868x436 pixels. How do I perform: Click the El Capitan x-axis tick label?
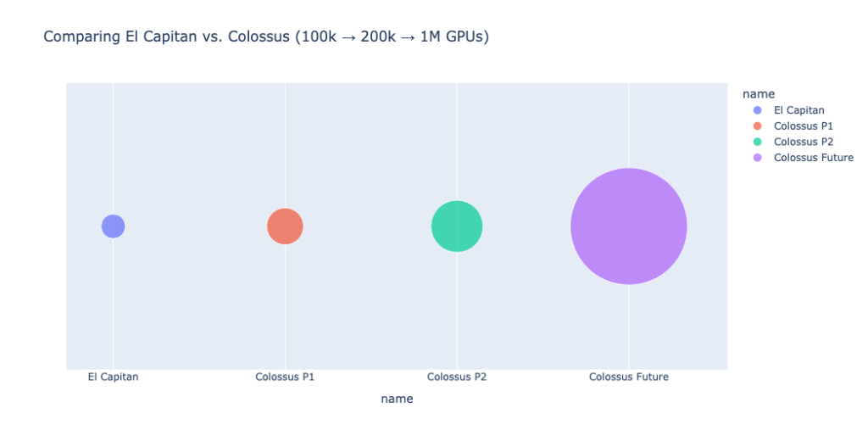tap(113, 377)
